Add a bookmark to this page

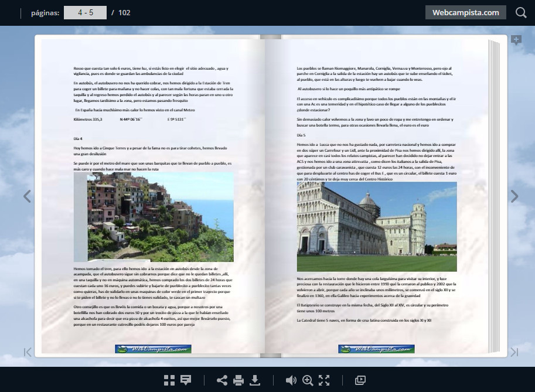(x=516, y=40)
